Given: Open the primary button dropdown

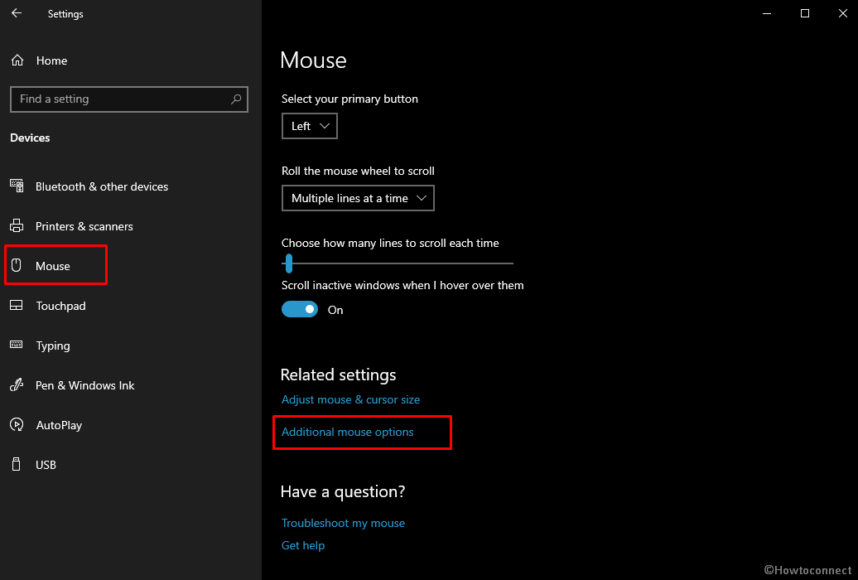Looking at the screenshot, I should click(309, 126).
